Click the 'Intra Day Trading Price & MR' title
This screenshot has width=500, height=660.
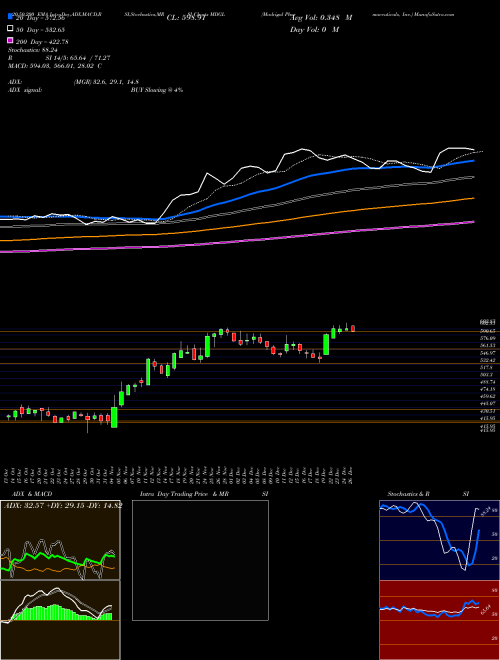(x=184, y=494)
